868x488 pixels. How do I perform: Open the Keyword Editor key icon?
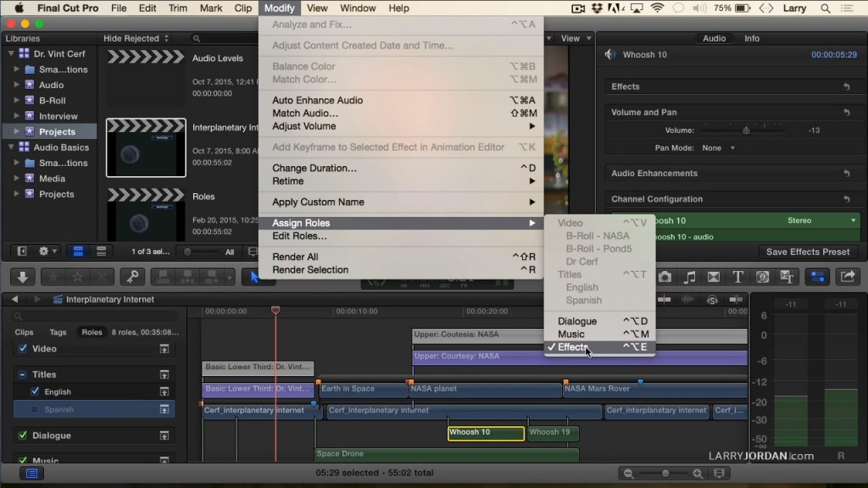132,277
